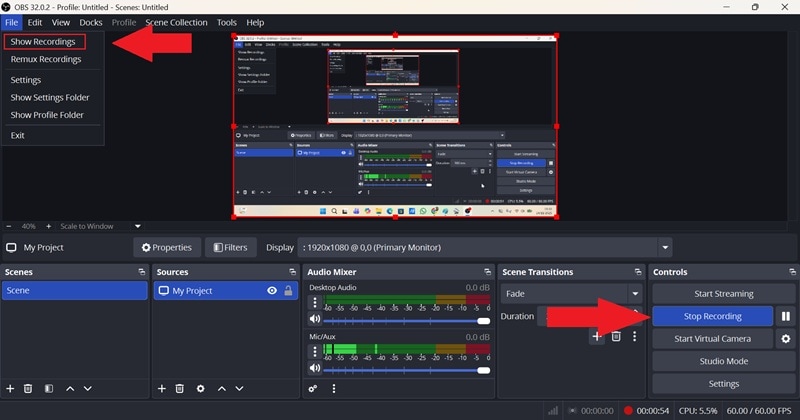This screenshot has height=420, width=800.
Task: Mute Mic/Aux speaker icon
Action: click(x=315, y=368)
